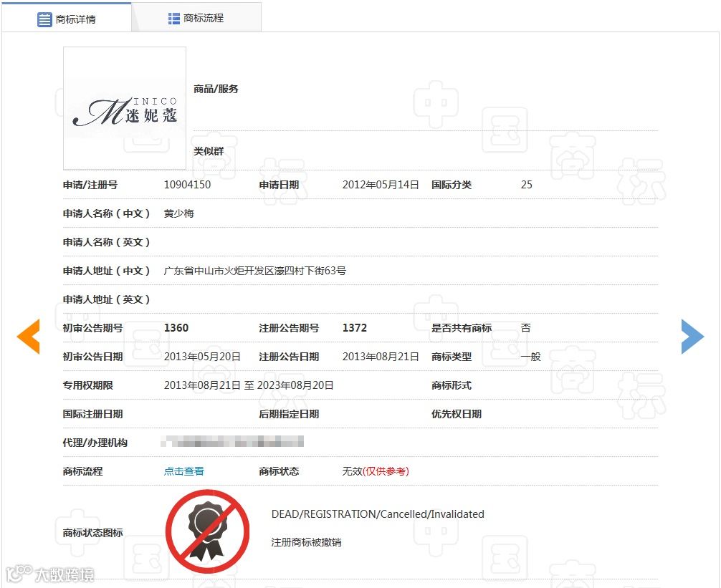Viewport: 721px width, 588px height.
Task: Click the cancelled registration status icon
Action: 207,531
